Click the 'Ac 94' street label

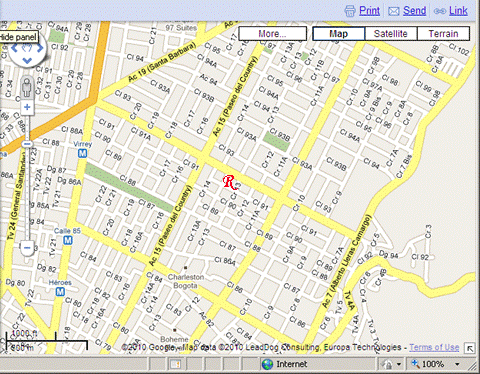(209, 79)
